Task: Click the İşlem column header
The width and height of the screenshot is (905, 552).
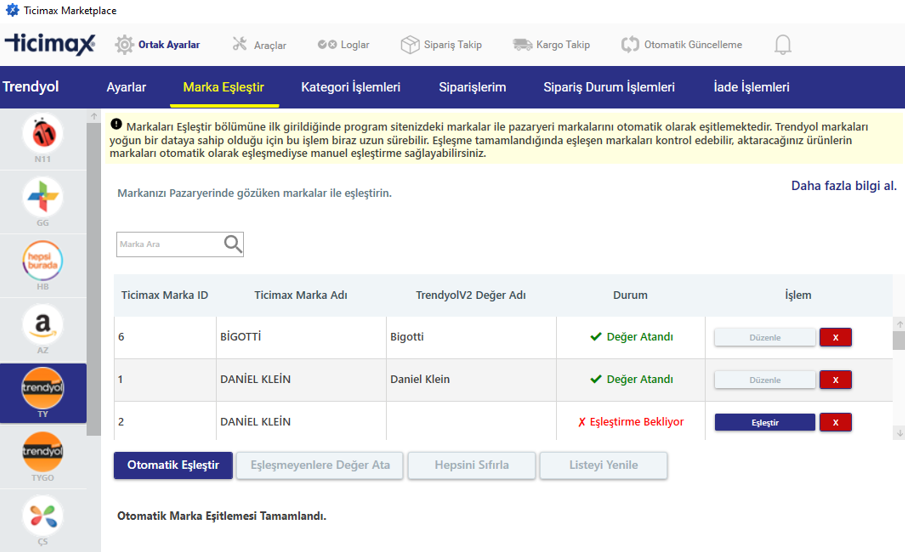Action: coord(798,295)
